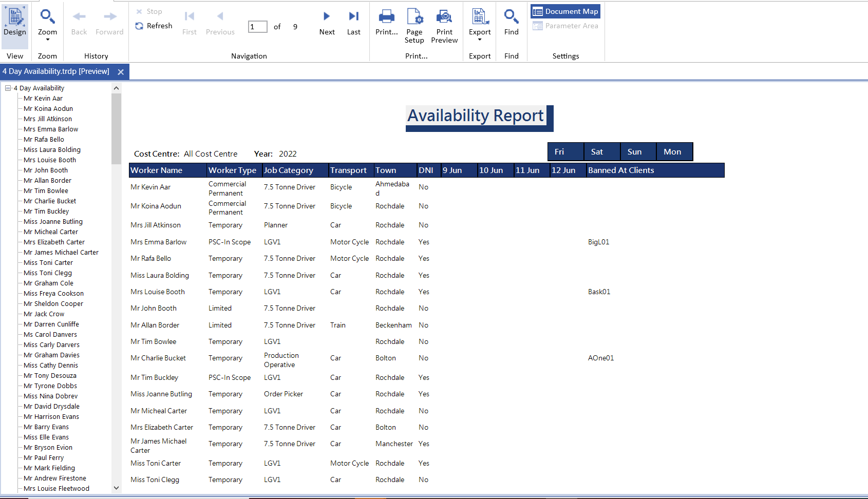Select the 4 Day Availability.trdp tab

click(56, 72)
